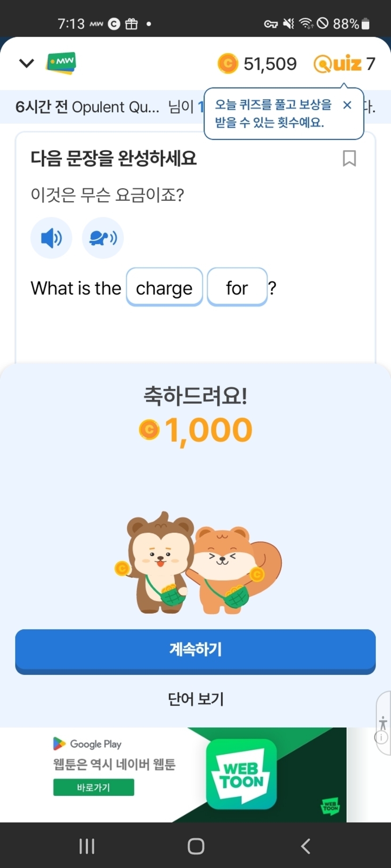Select the "for" word chip

[237, 288]
